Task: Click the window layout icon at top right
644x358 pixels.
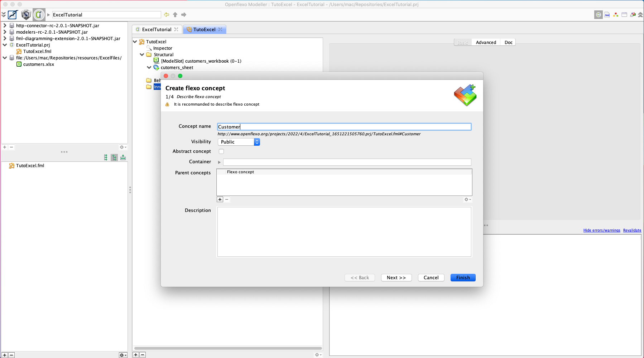Action: (624, 15)
